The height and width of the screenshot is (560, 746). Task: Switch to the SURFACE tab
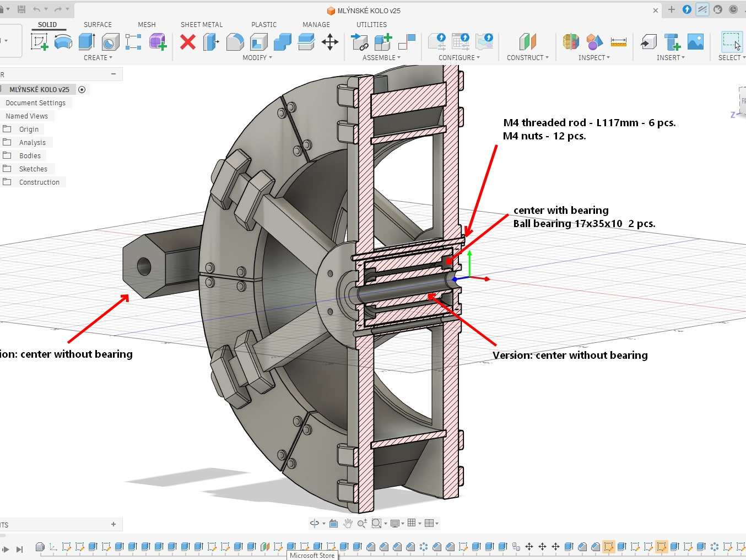98,24
